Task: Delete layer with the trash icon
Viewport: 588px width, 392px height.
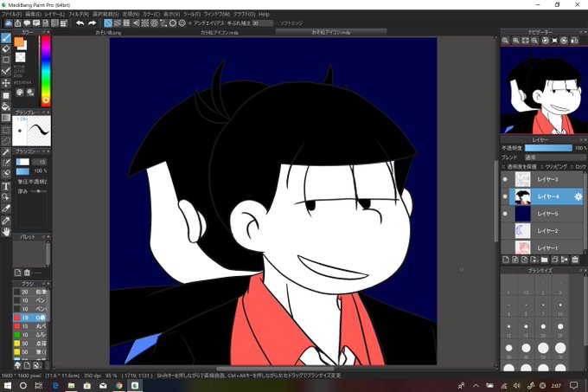Action: (x=575, y=260)
